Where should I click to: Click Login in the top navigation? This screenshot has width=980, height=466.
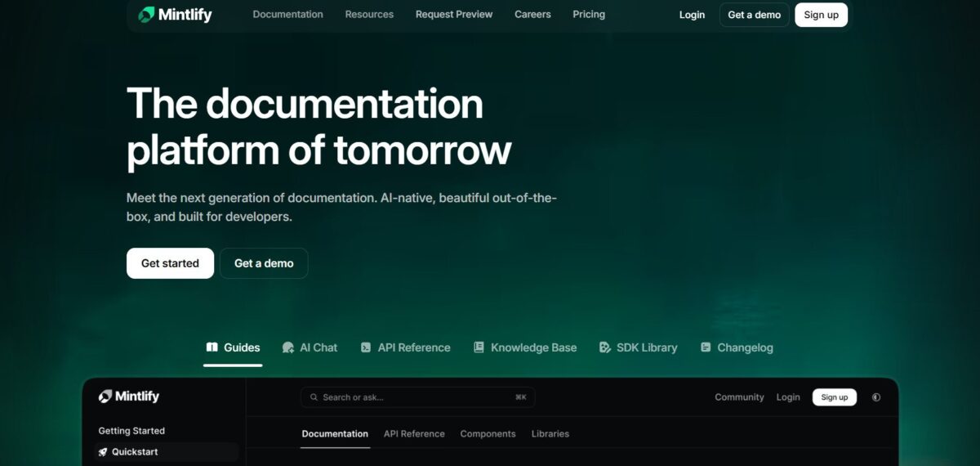coord(692,15)
